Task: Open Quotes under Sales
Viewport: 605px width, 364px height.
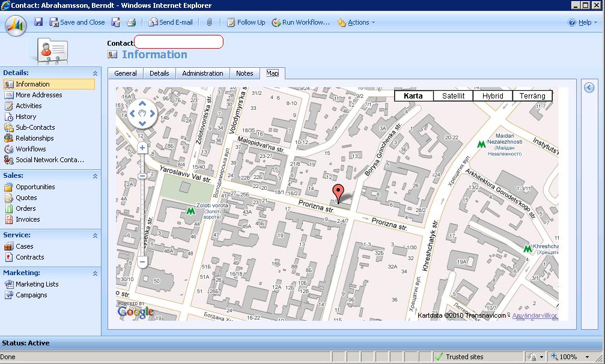Action: pos(21,198)
